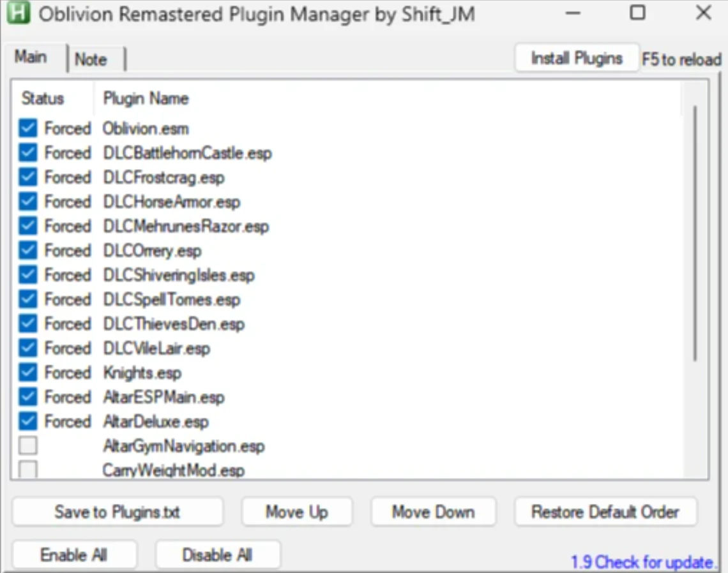Toggle the DLCShiveringIsles.esp checkbox
This screenshot has width=728, height=573.
27,274
